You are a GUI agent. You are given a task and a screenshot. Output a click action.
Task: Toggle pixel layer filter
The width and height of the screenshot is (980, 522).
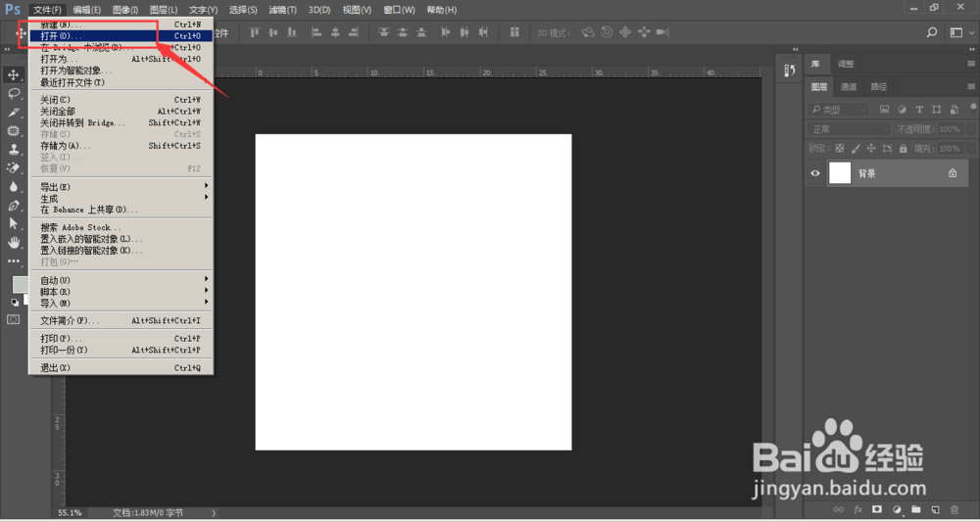pos(884,110)
